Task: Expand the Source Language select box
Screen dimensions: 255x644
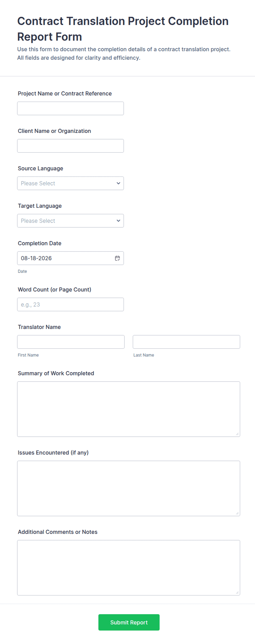Action: 70,183
